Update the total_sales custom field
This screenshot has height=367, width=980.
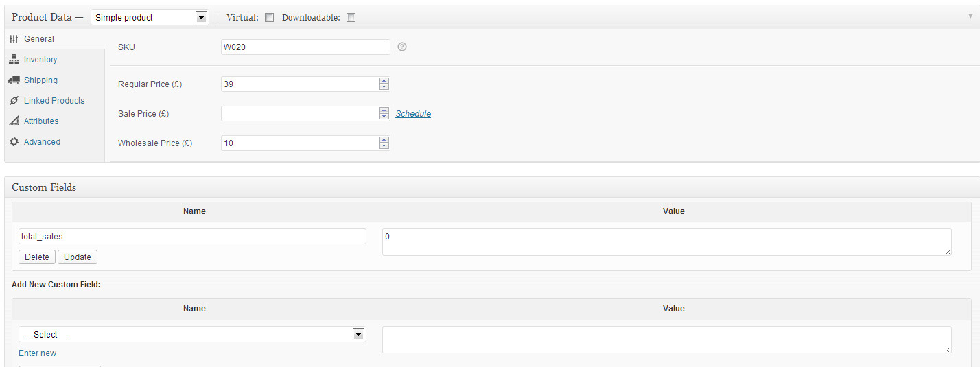click(x=78, y=257)
